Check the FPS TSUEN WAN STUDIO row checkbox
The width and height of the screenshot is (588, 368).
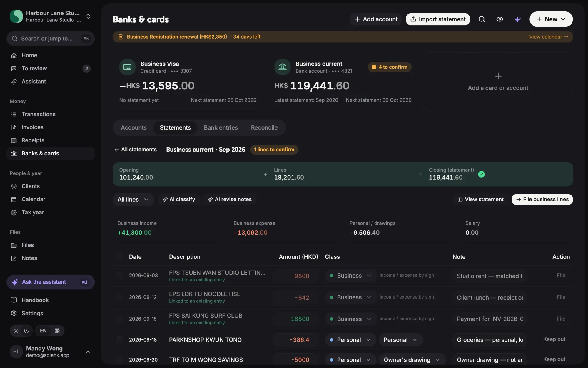point(119,276)
